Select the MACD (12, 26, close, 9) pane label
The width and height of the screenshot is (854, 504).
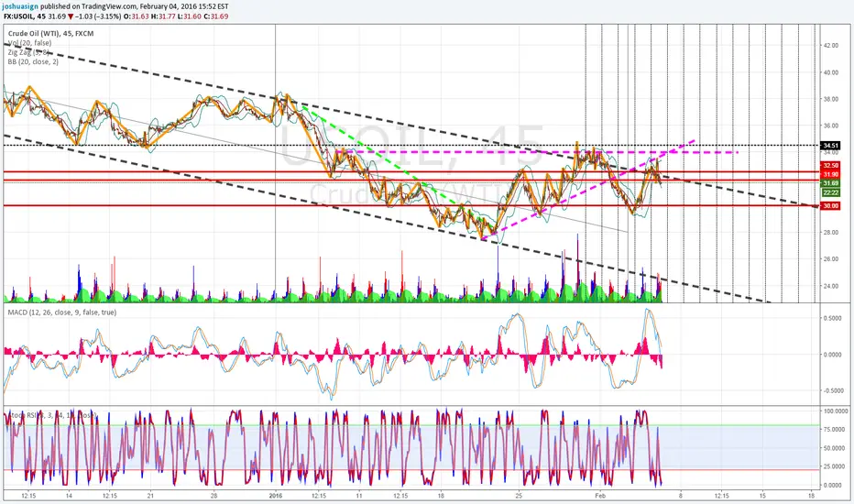(61, 312)
